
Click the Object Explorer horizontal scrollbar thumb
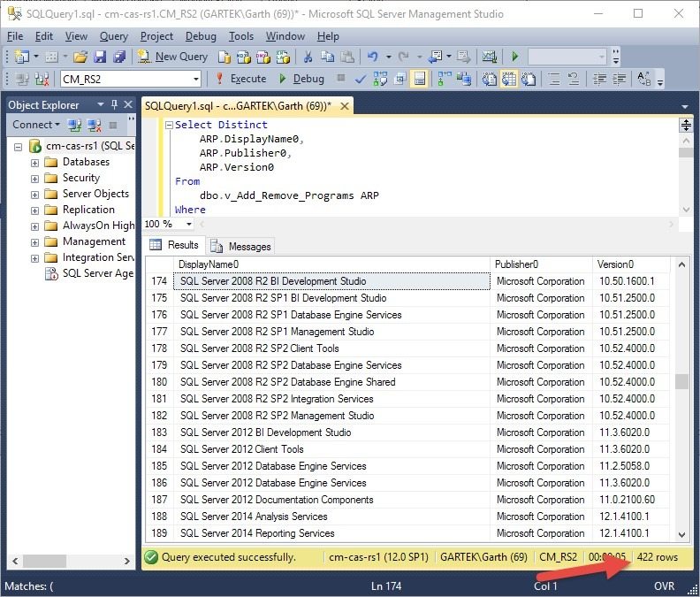pyautogui.click(x=45, y=561)
